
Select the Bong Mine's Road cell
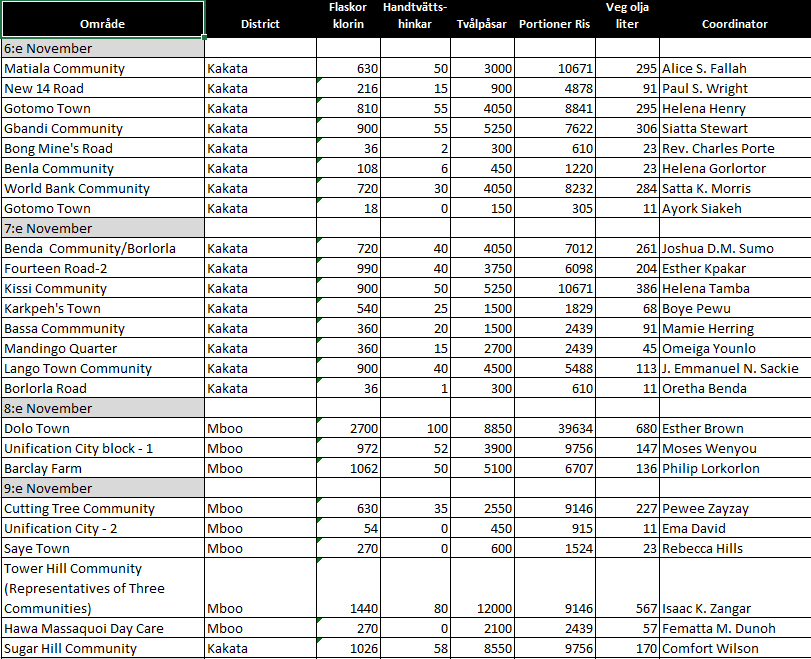click(102, 148)
